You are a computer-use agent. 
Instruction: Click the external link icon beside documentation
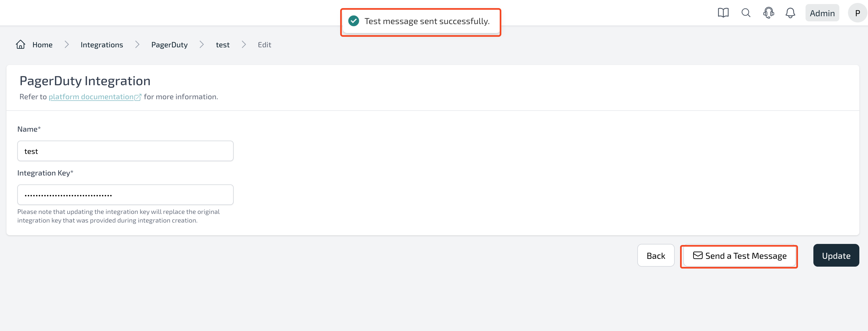pyautogui.click(x=138, y=97)
